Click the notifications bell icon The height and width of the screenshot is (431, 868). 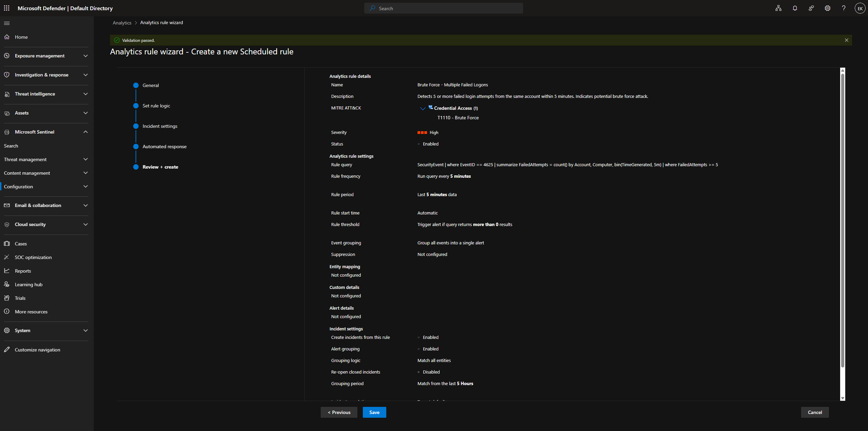(x=795, y=8)
